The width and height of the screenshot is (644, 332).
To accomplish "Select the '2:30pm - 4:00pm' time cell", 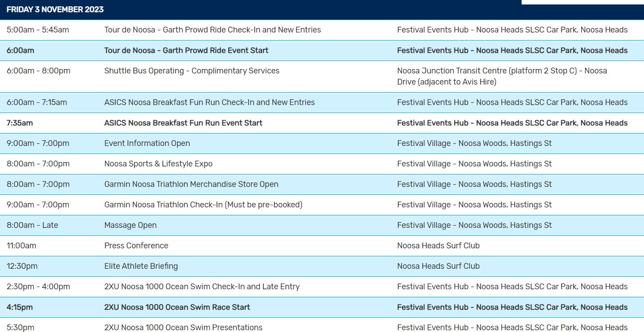I will point(38,287).
